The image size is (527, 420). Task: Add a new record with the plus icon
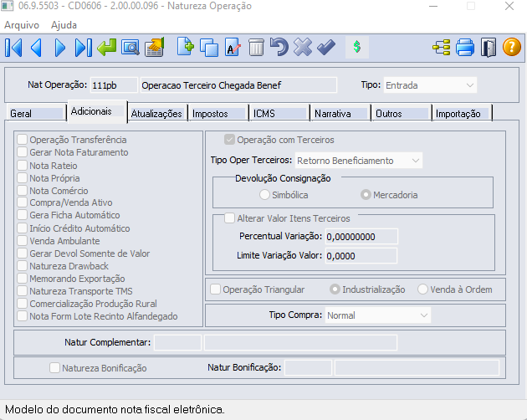tap(186, 46)
